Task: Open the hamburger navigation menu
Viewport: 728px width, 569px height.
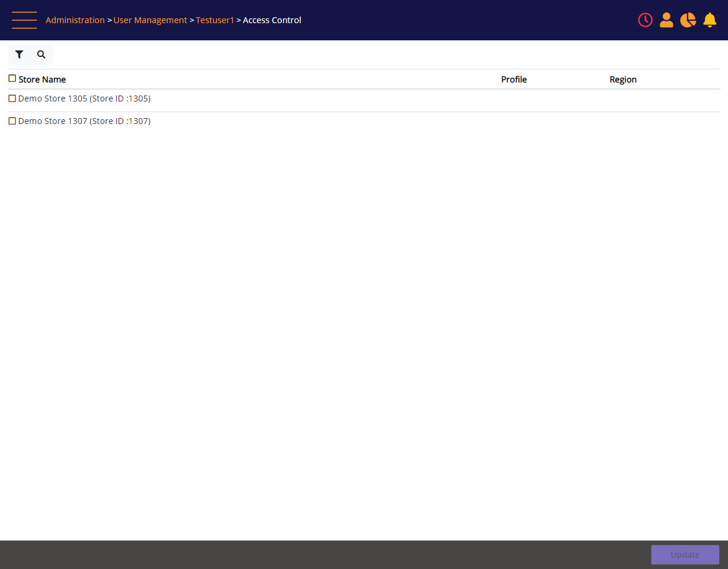Action: (x=24, y=20)
